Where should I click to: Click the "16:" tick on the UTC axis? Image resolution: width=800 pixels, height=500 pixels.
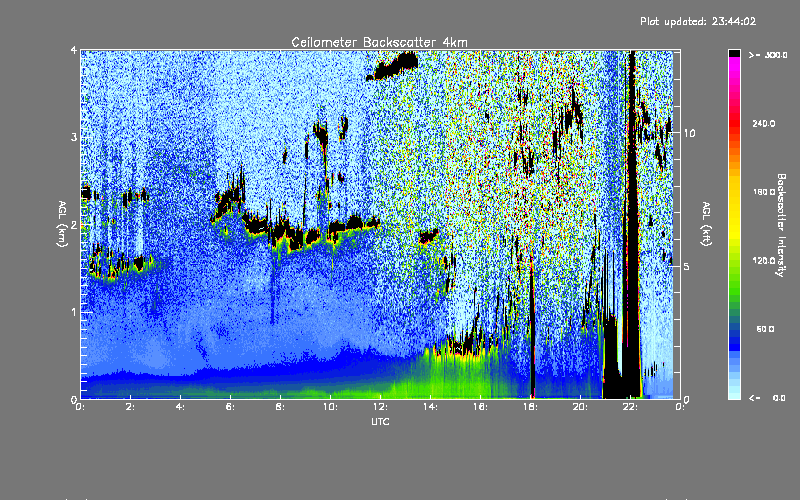pyautogui.click(x=481, y=407)
